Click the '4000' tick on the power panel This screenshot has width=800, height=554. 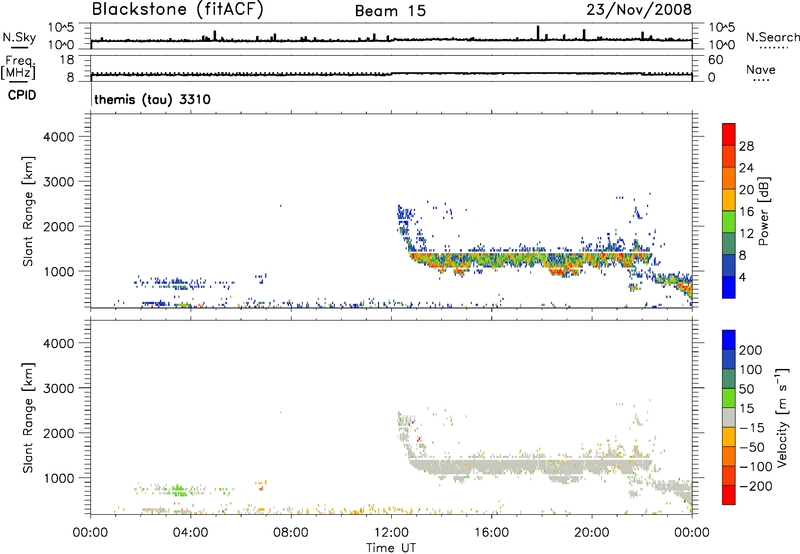[59, 137]
